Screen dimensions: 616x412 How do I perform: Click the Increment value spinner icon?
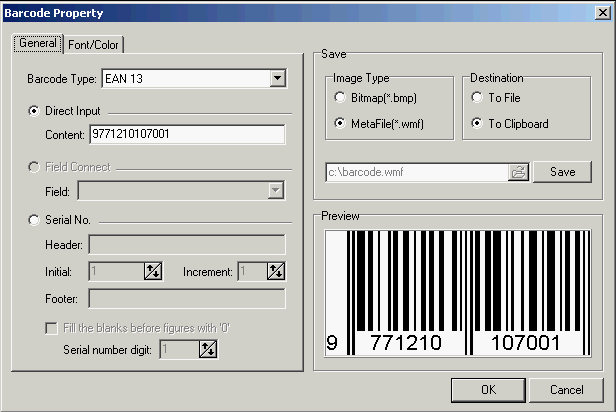[x=276, y=271]
